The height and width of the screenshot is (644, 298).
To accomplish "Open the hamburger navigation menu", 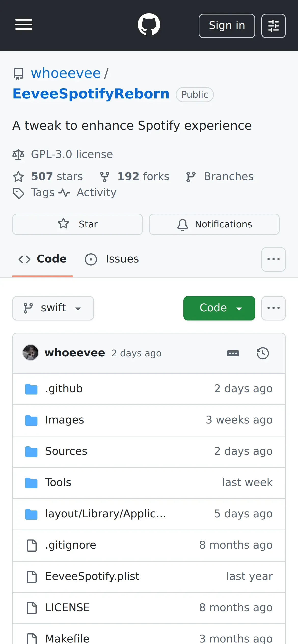I will tap(24, 25).
